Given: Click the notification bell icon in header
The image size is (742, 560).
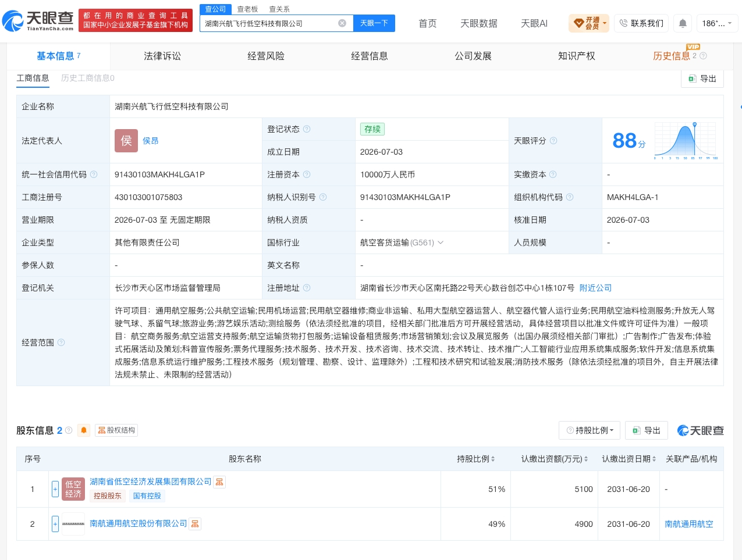Looking at the screenshot, I should (x=683, y=23).
